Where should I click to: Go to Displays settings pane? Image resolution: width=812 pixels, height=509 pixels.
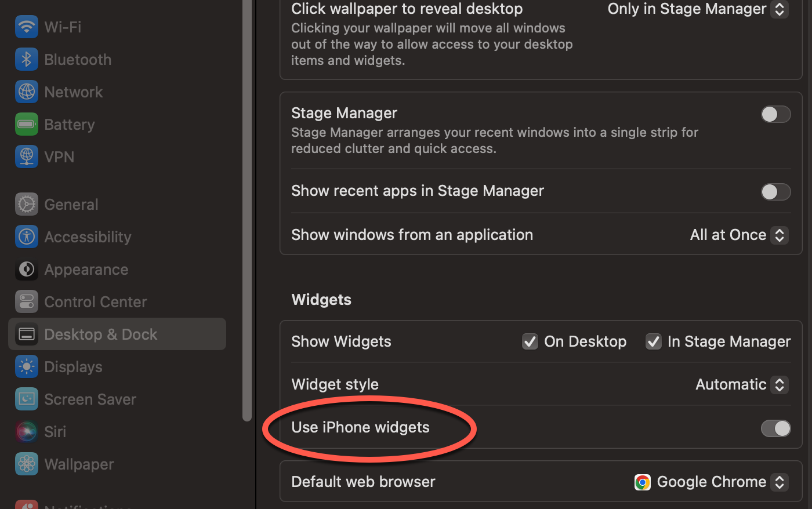click(x=73, y=367)
